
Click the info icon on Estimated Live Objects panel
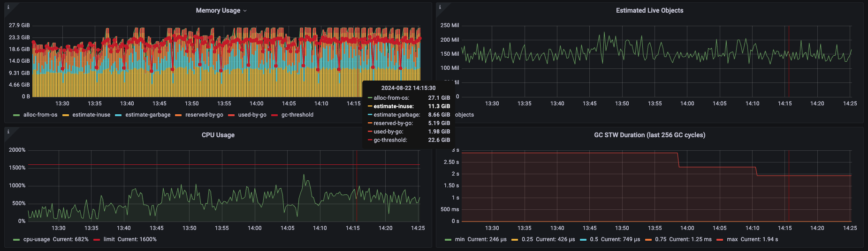[x=440, y=7]
